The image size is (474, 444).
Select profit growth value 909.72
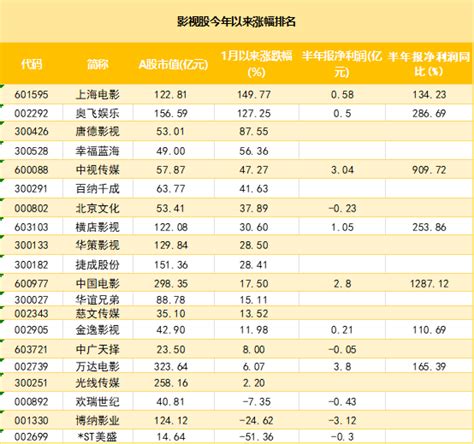(x=429, y=170)
